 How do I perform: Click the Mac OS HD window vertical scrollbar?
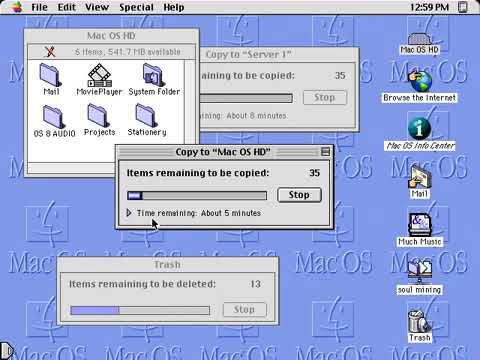189,102
